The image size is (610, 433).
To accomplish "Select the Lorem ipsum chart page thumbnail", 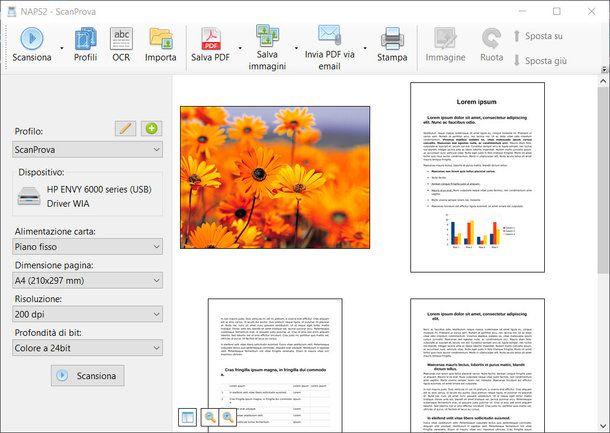I will pyautogui.click(x=477, y=177).
